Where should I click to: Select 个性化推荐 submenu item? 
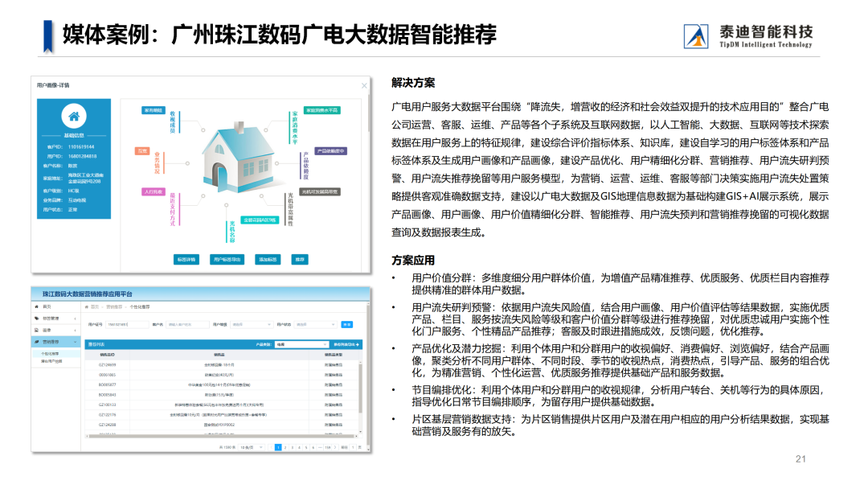(50, 353)
